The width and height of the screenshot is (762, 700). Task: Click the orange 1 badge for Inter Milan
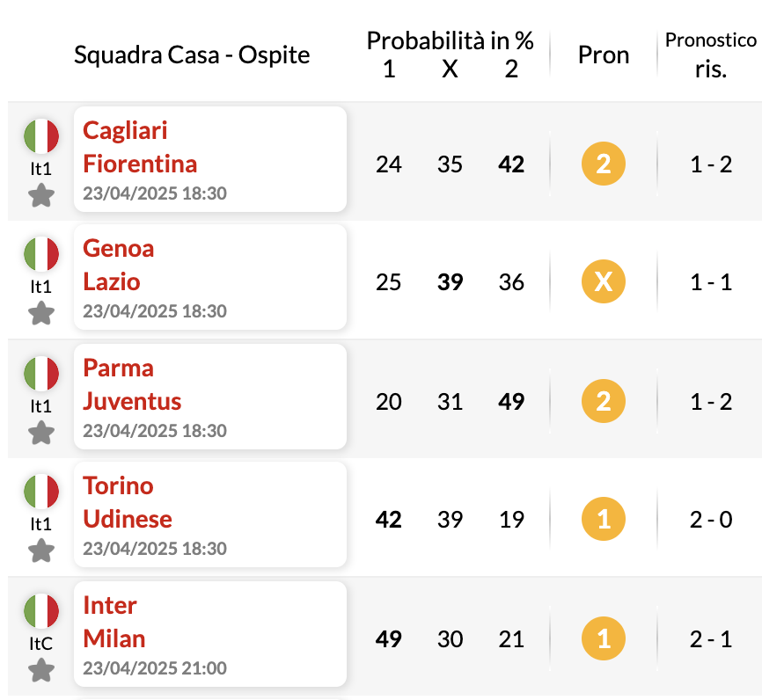coord(603,638)
